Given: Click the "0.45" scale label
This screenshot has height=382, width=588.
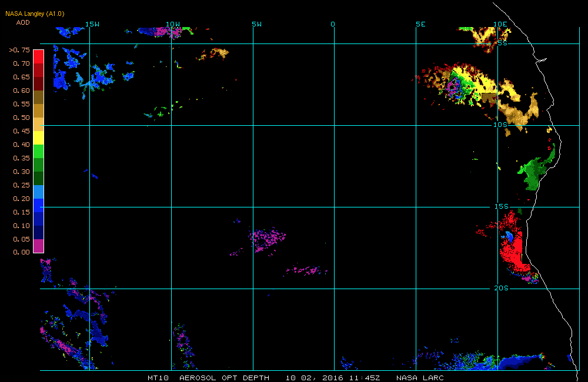Looking at the screenshot, I should pos(21,131).
